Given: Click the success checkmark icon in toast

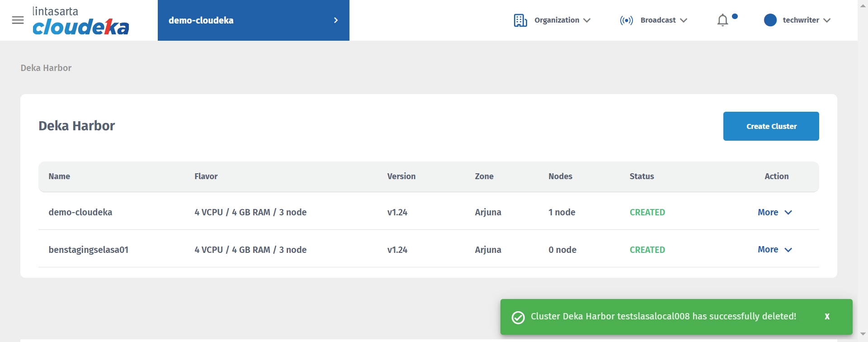Looking at the screenshot, I should pyautogui.click(x=518, y=318).
